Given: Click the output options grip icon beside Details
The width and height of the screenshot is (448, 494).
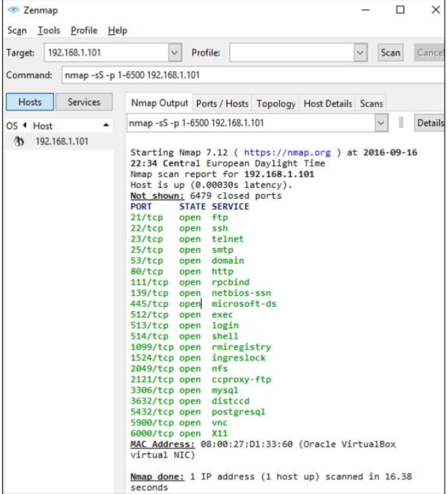Looking at the screenshot, I should tap(401, 123).
